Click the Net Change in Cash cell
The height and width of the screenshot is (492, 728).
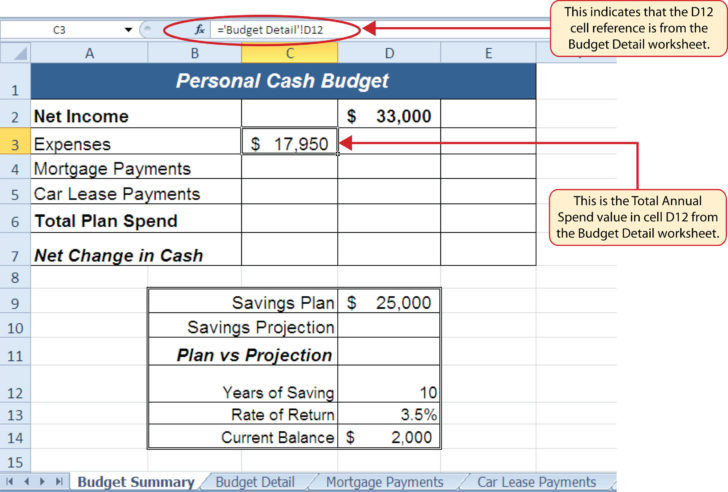tap(136, 249)
